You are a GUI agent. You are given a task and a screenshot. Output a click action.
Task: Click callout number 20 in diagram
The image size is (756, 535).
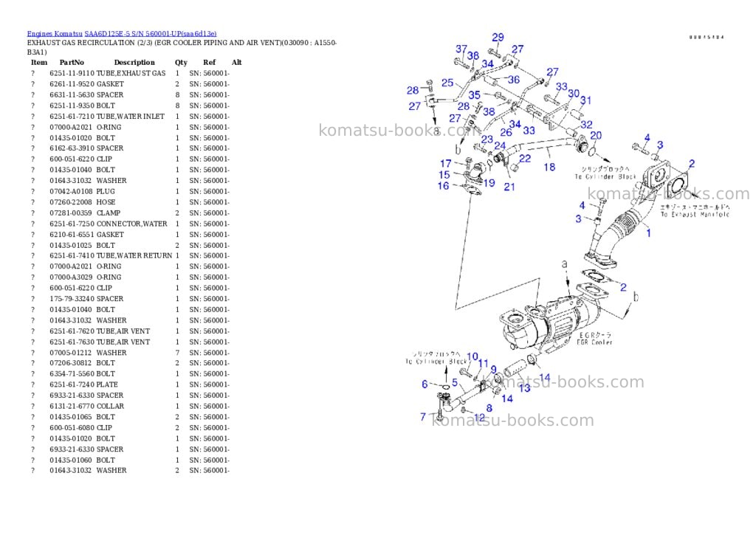tap(596, 136)
